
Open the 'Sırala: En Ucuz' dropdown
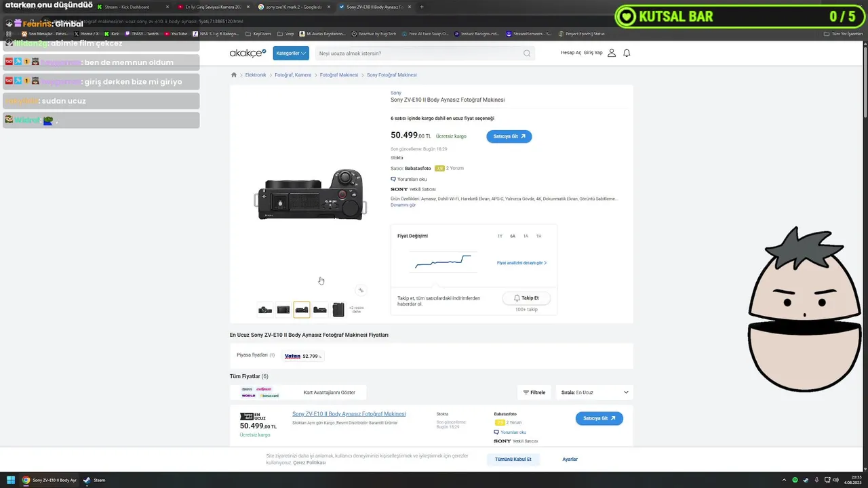pyautogui.click(x=595, y=392)
